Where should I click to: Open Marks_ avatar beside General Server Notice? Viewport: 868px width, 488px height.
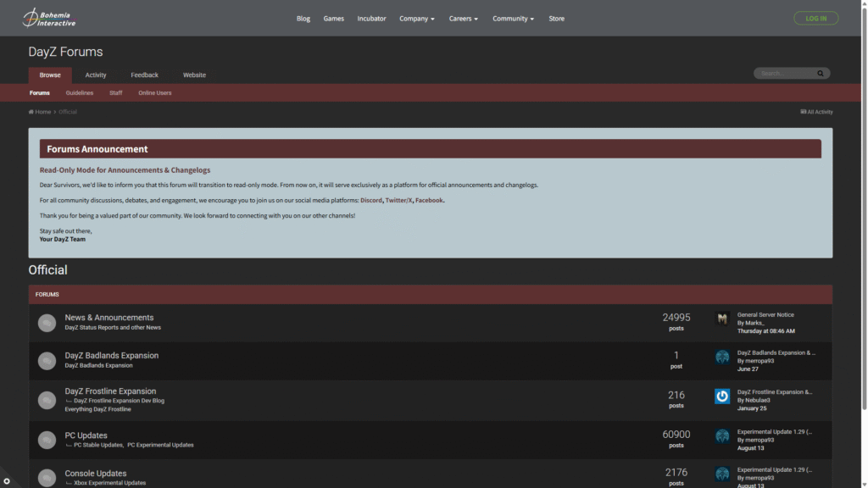coord(722,319)
